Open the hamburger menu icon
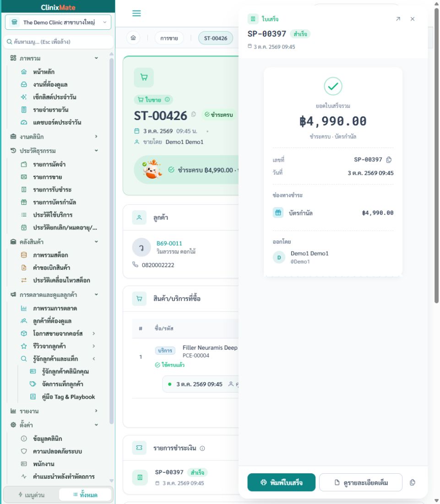This screenshot has width=440, height=504. 136,13
